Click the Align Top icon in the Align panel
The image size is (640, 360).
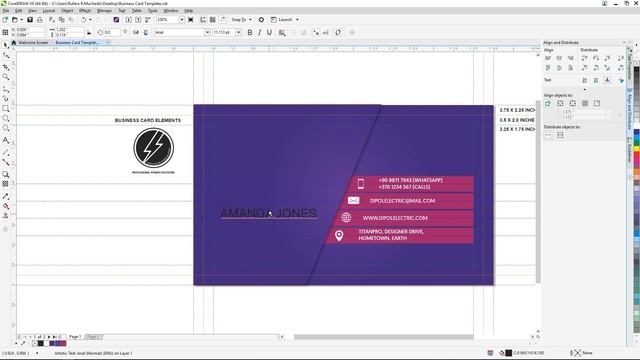(548, 68)
